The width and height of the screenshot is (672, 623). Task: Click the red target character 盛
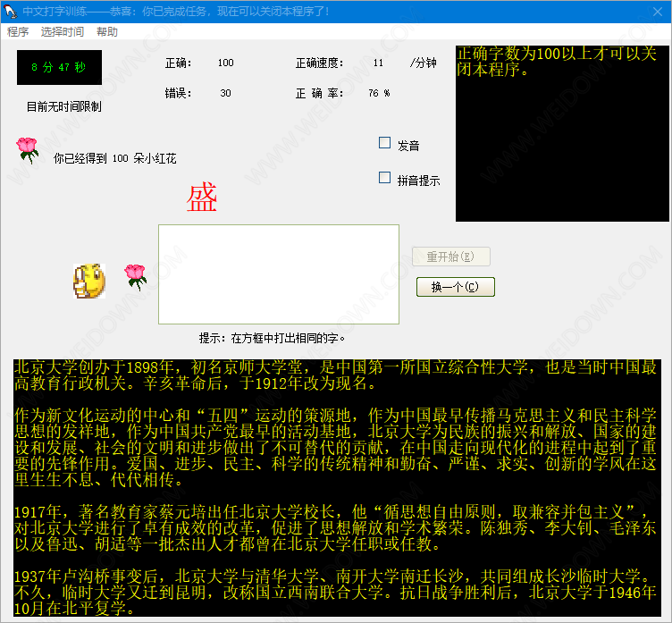coord(201,198)
